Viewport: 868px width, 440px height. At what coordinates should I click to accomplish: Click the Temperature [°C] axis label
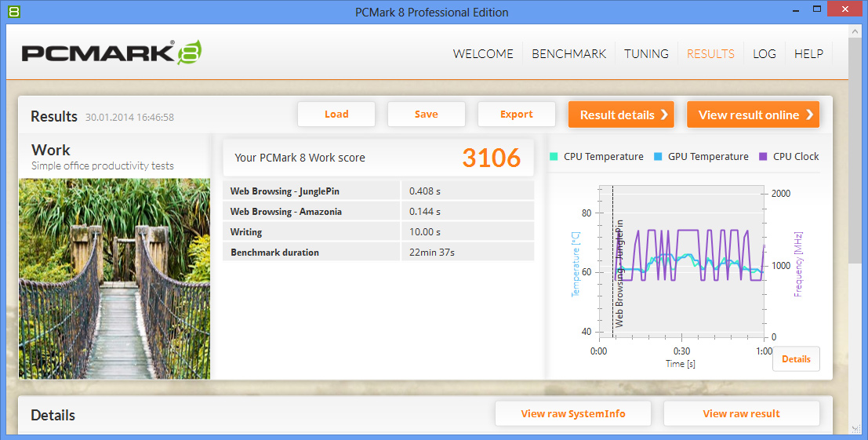[576, 264]
